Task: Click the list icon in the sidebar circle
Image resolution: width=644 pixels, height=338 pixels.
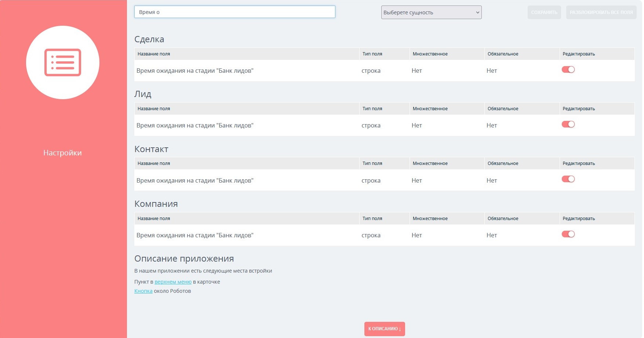Action: coord(63,62)
